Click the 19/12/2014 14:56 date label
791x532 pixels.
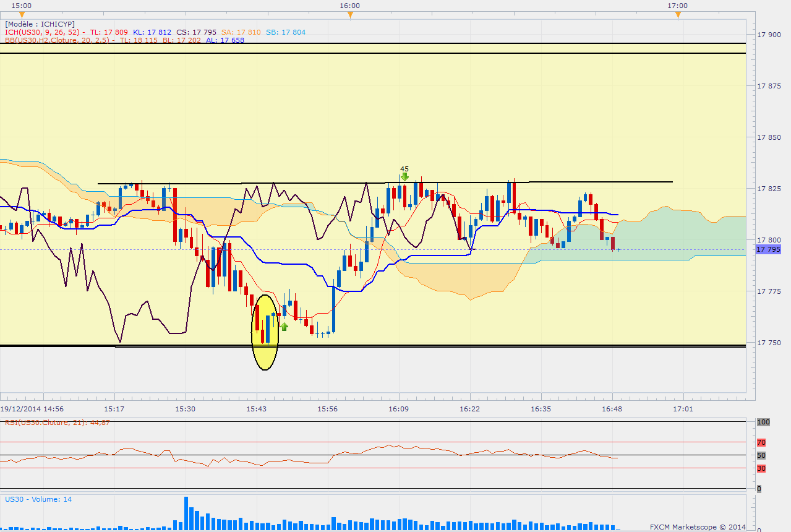(32, 409)
